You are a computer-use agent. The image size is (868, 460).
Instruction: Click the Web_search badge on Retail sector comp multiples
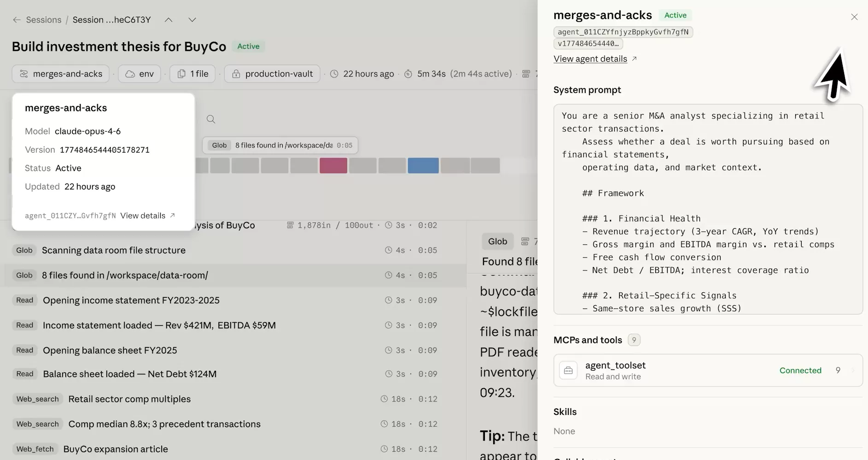coord(37,399)
